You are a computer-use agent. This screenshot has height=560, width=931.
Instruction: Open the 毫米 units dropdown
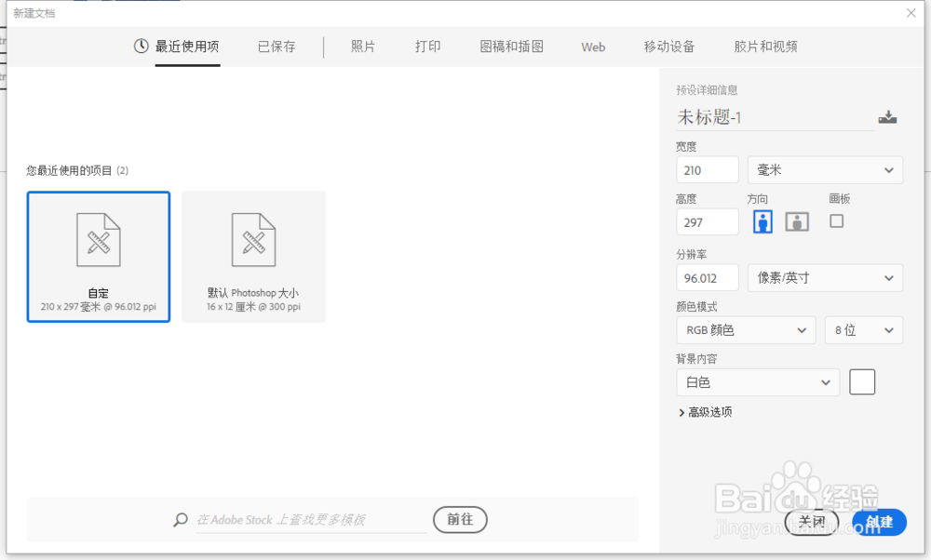[x=825, y=169]
